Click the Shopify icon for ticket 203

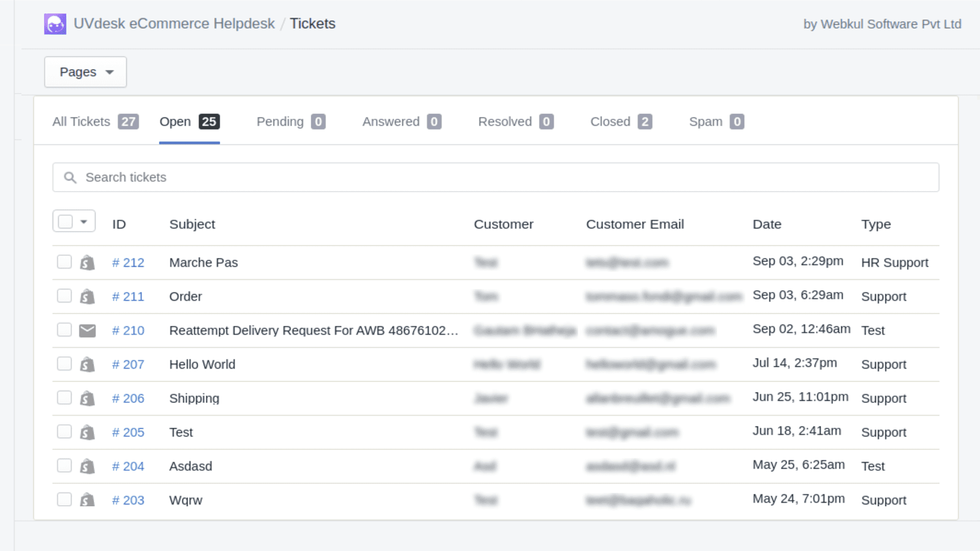[x=87, y=499]
